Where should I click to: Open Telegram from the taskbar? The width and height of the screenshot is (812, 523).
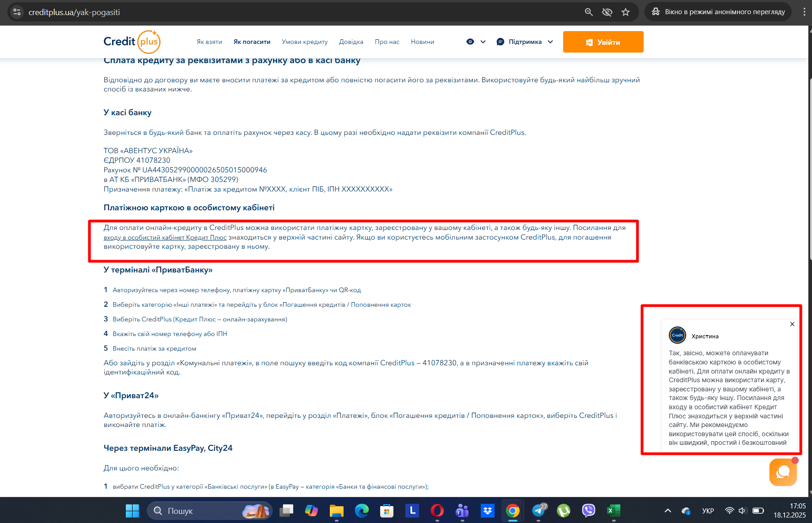pos(538,511)
